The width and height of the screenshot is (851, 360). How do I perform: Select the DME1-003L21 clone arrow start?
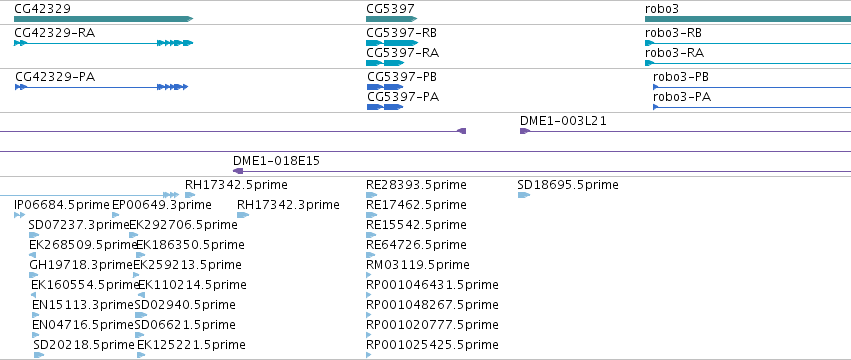pos(525,131)
